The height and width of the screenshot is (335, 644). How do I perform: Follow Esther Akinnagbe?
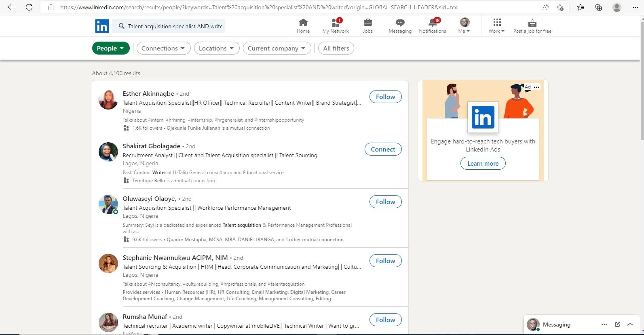tap(385, 97)
